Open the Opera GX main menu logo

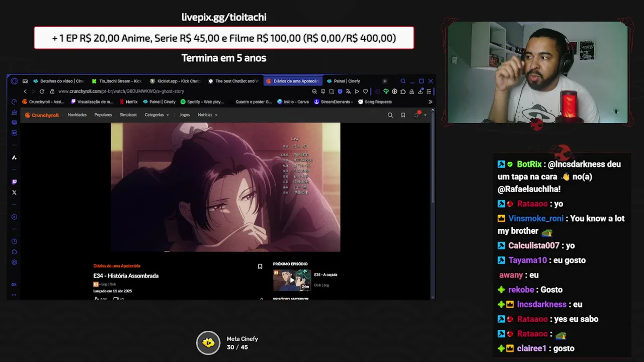(x=14, y=81)
